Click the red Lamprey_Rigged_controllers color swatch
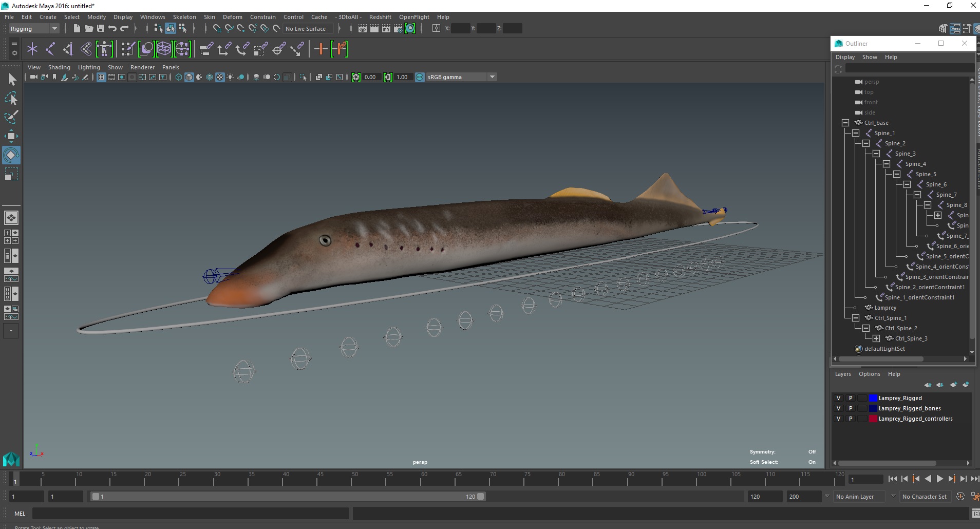980x529 pixels. click(x=873, y=419)
